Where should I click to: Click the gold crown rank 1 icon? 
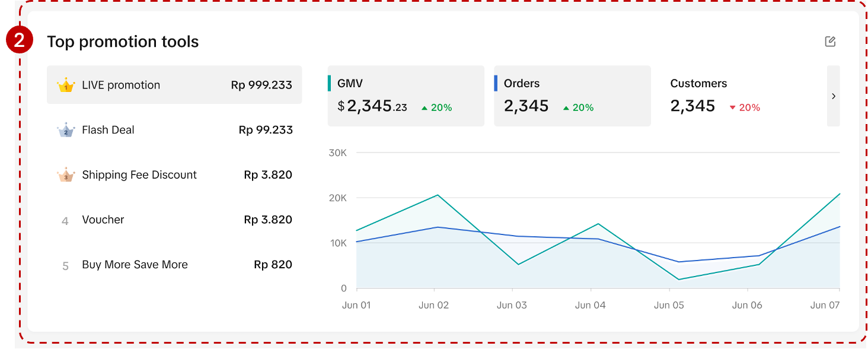(x=66, y=85)
